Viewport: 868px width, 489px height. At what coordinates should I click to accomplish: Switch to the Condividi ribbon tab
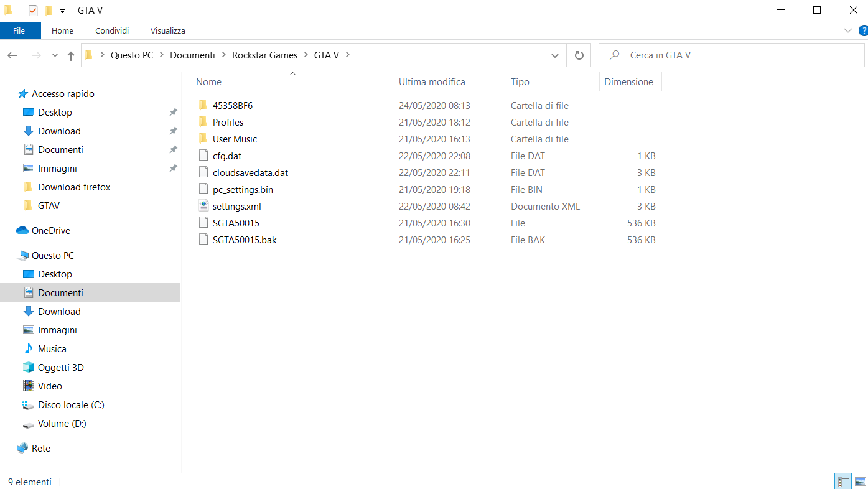pyautogui.click(x=112, y=30)
